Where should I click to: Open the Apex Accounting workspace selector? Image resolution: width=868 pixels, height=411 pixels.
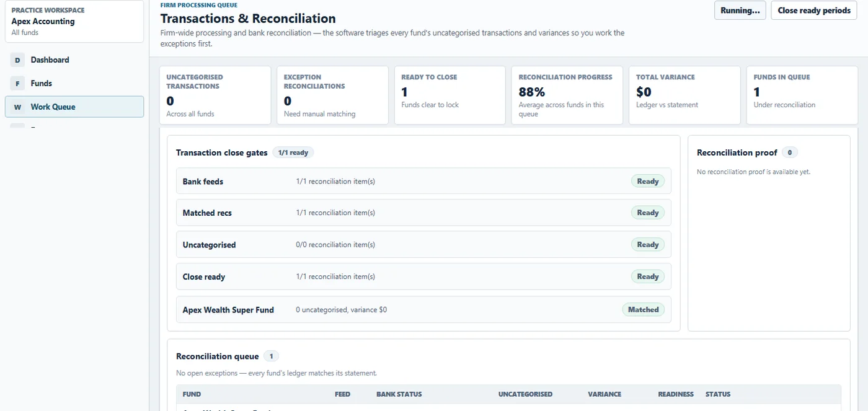point(74,21)
